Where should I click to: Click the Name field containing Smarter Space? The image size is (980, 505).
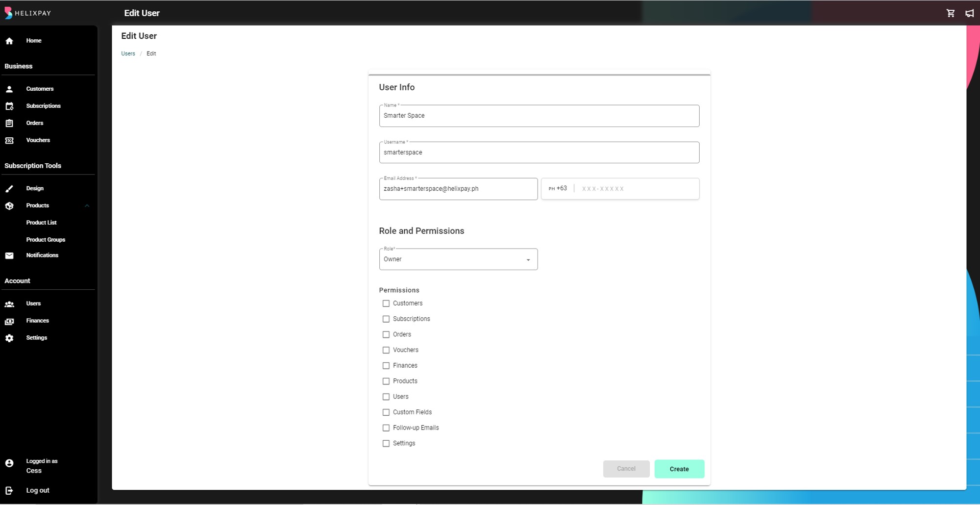click(x=539, y=116)
